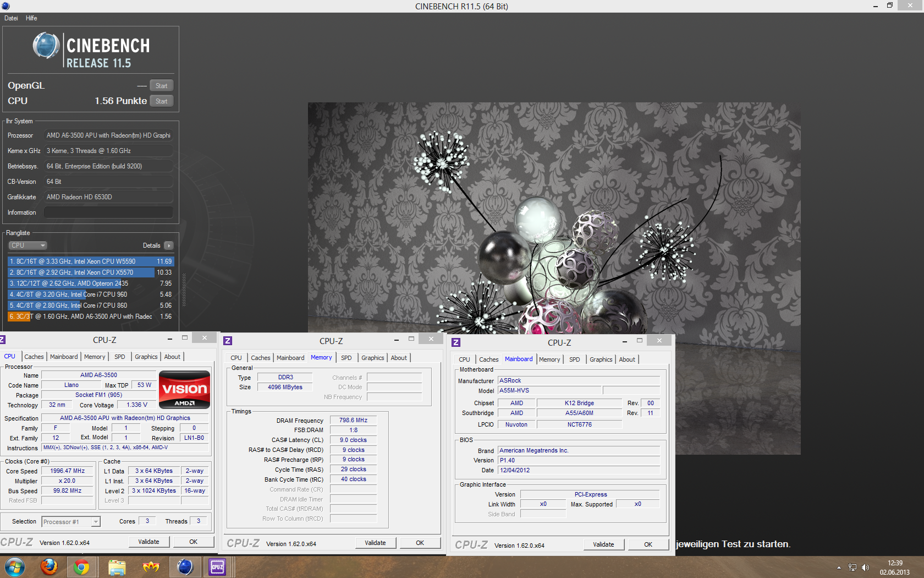
Task: Launch Google Chrome from the taskbar
Action: tap(81, 567)
